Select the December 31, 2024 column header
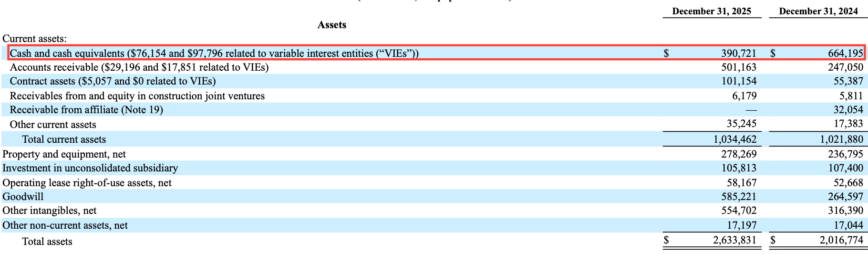The height and width of the screenshot is (254, 868). [x=818, y=11]
